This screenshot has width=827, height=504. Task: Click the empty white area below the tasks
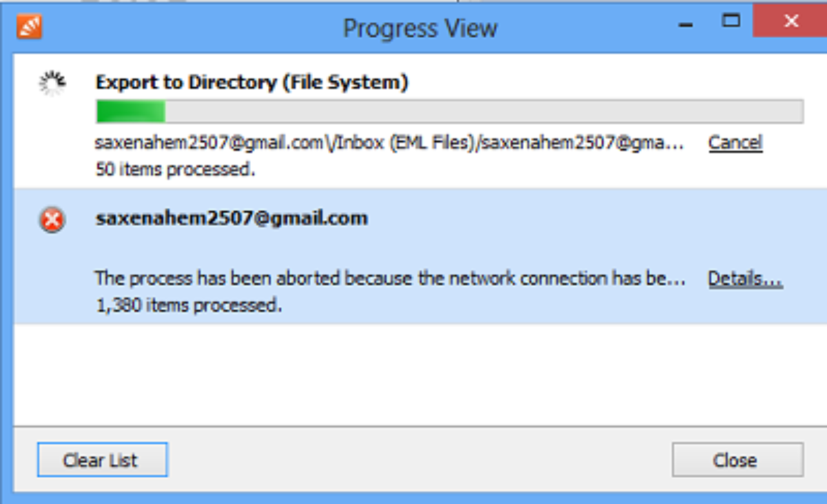coord(413,375)
